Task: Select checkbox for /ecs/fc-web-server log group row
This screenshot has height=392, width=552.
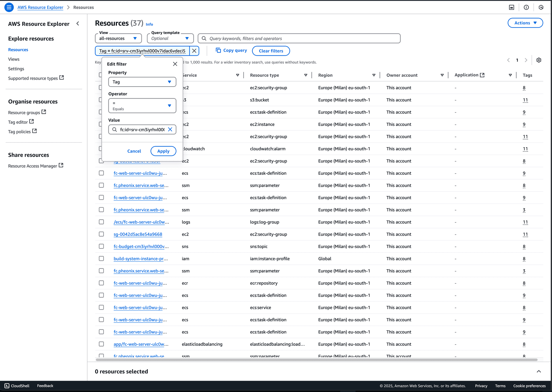Action: tap(101, 222)
